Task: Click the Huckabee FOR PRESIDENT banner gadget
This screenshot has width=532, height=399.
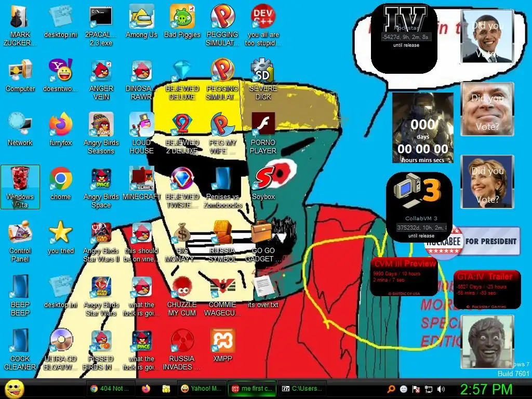Action: point(472,241)
